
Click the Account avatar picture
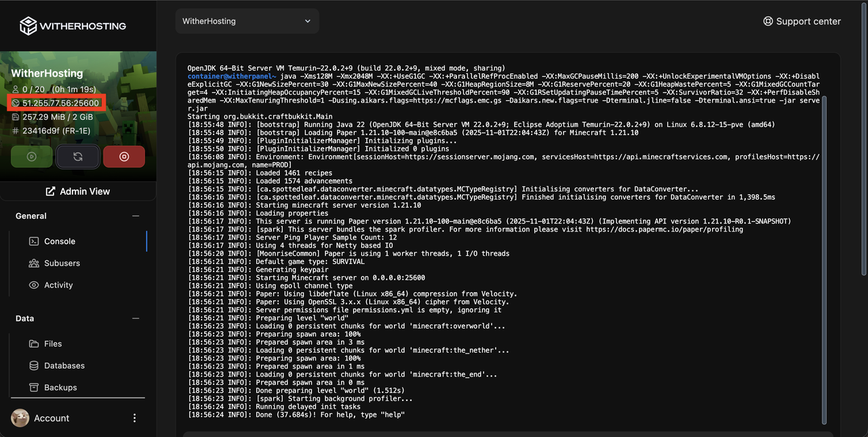pos(20,418)
